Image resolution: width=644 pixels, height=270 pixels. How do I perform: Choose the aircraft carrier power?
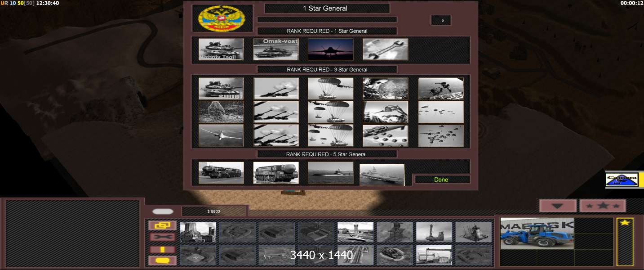[x=382, y=175]
